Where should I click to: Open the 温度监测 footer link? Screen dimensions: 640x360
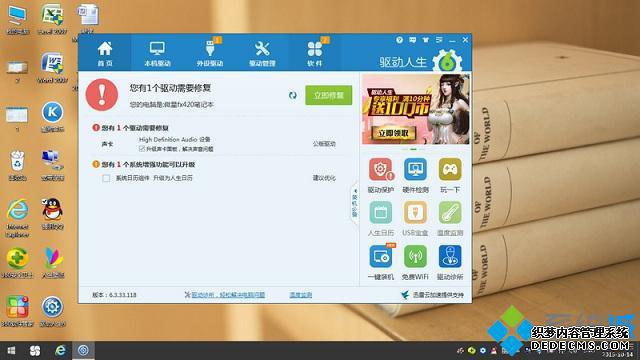click(301, 295)
